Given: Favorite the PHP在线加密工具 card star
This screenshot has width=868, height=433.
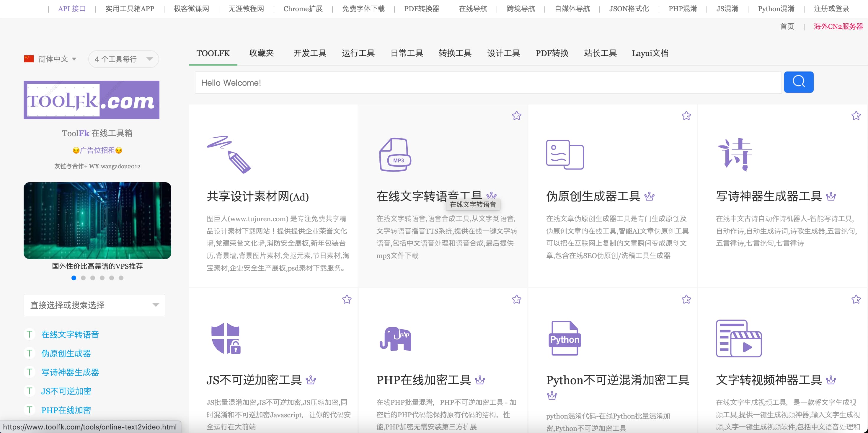Looking at the screenshot, I should coord(516,299).
